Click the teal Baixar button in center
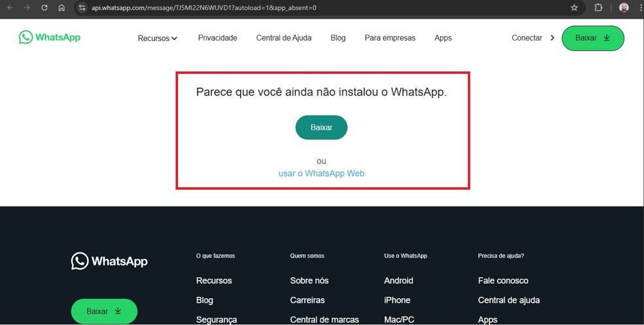The width and height of the screenshot is (644, 325). (x=321, y=128)
